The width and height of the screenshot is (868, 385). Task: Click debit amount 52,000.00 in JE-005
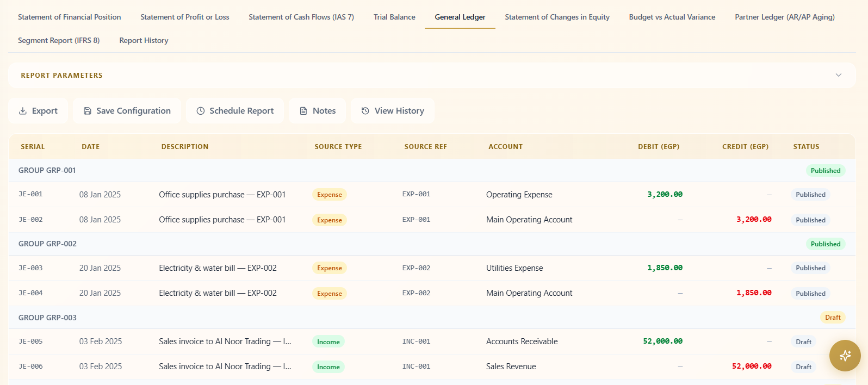coord(662,341)
